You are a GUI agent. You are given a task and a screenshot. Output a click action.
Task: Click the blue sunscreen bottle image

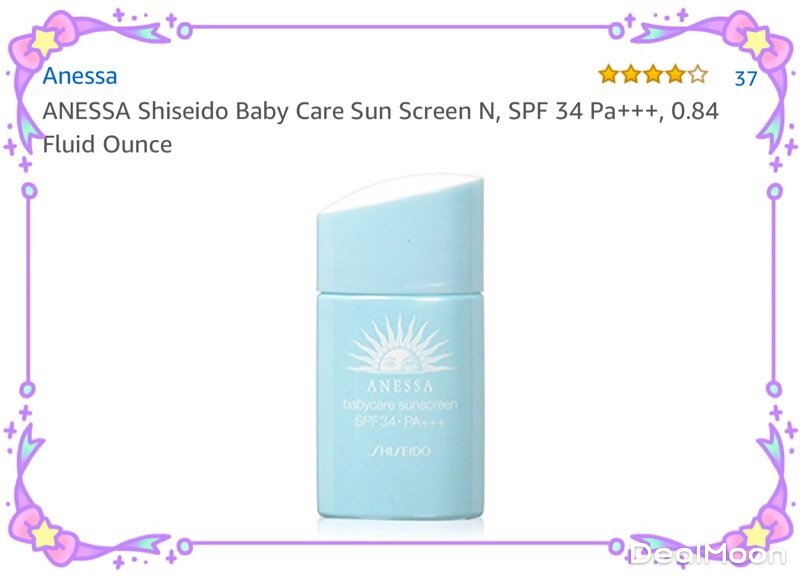pos(400,347)
